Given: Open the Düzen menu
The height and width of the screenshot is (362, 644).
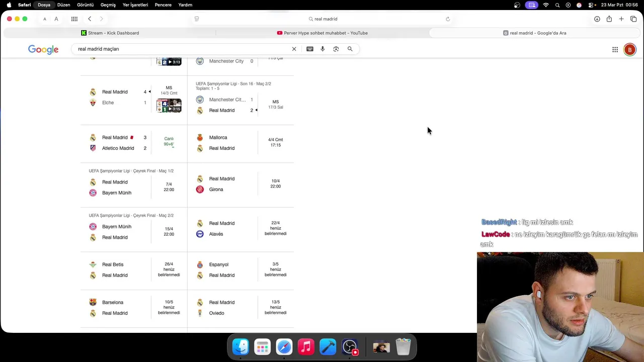Looking at the screenshot, I should coord(64,5).
